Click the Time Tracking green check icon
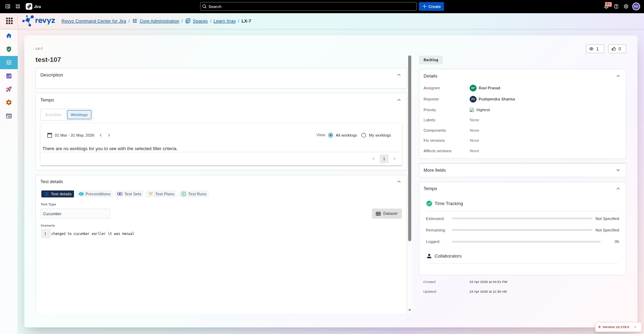The width and height of the screenshot is (644, 334). [429, 204]
